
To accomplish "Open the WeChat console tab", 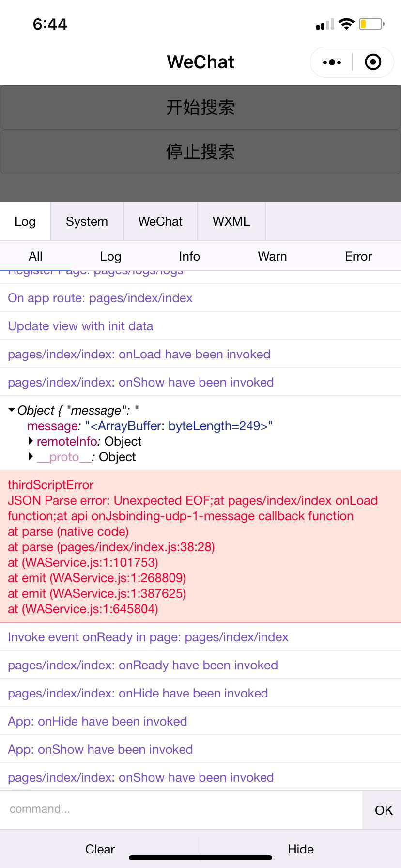I will tap(160, 222).
